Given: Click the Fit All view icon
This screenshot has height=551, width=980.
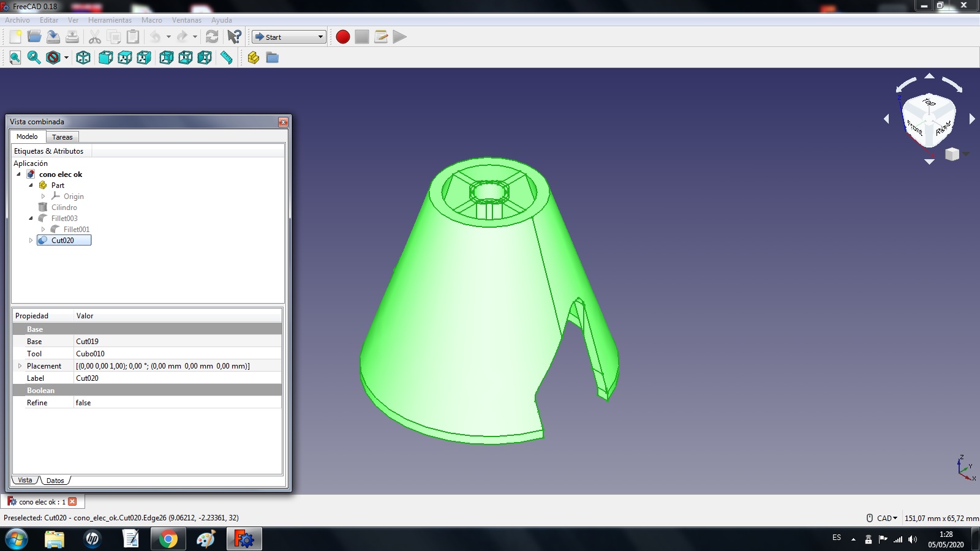Looking at the screenshot, I should click(x=15, y=58).
